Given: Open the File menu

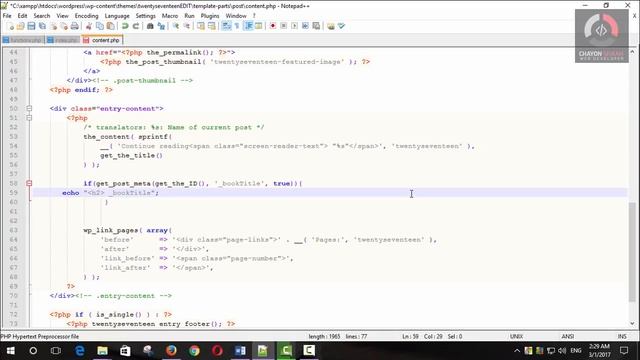Looking at the screenshot, I should click(x=7, y=16).
